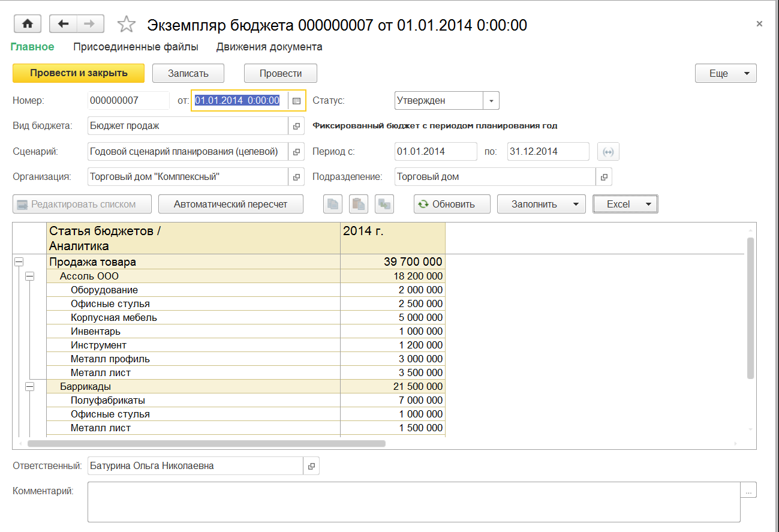The height and width of the screenshot is (532, 779).
Task: Open comment editor ellipsis button
Action: [748, 490]
